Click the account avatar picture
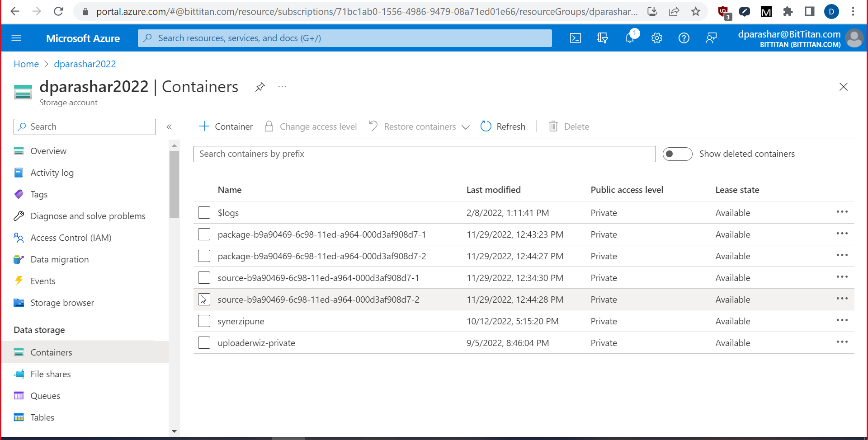868x440 pixels. tap(854, 38)
